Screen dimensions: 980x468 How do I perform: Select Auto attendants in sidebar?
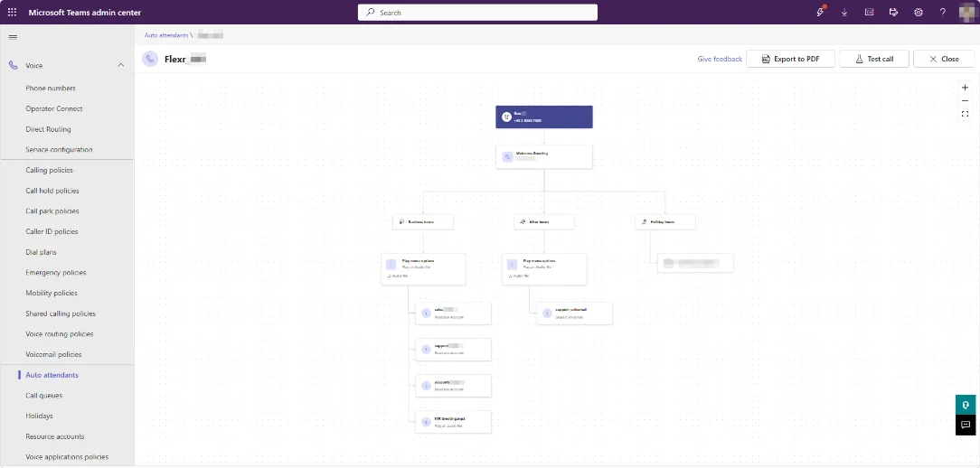52,375
